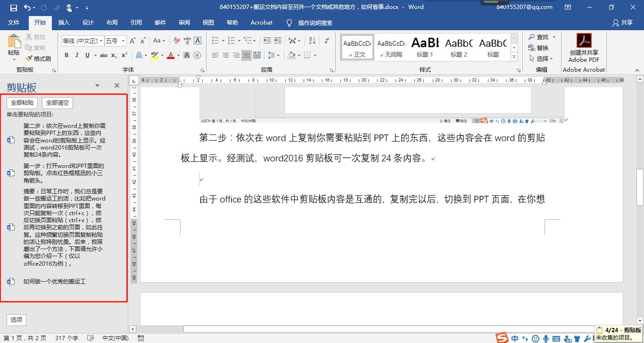Click the Sogou voice input microphone icon
Viewport: 644px width, 343px height.
coord(546,338)
